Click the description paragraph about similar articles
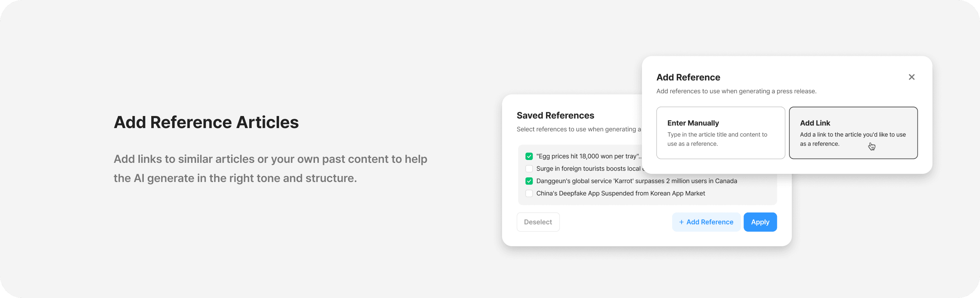The height and width of the screenshot is (298, 980). 270,169
